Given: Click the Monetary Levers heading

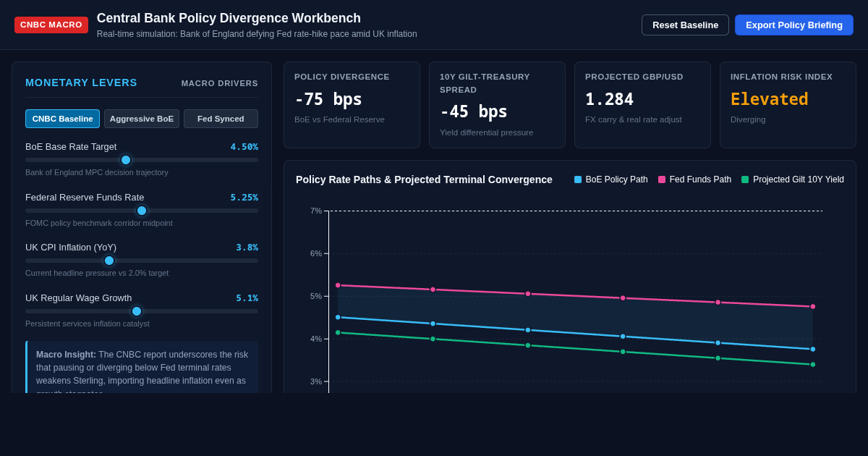Looking at the screenshot, I should pyautogui.click(x=81, y=83).
